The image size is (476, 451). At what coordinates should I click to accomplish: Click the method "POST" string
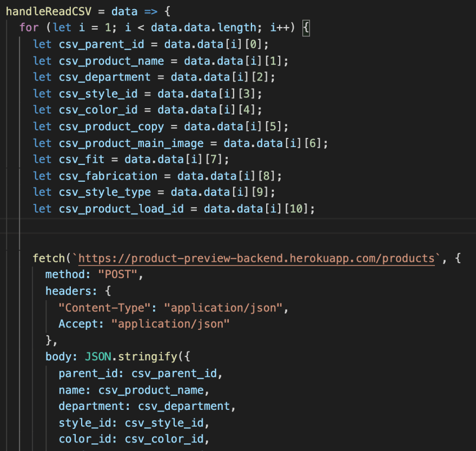click(118, 274)
